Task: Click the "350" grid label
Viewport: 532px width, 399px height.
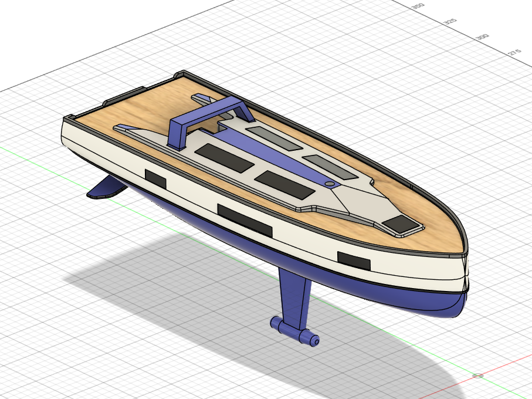Action: click(418, 6)
